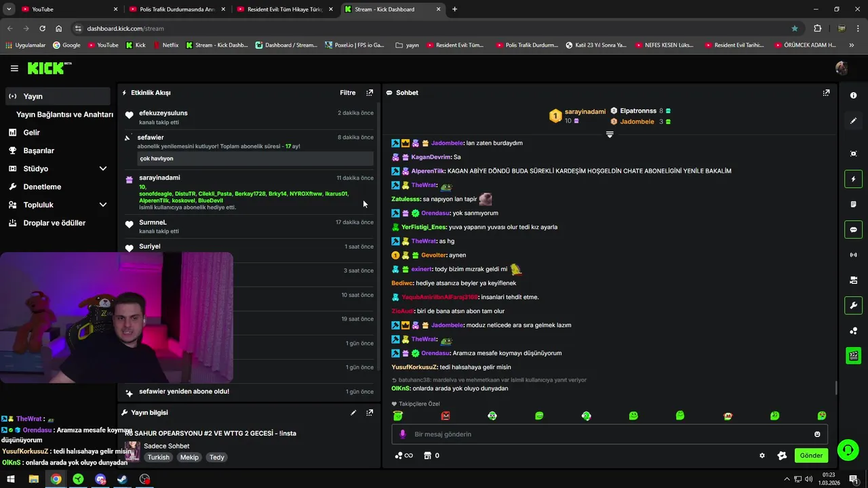Image resolution: width=868 pixels, height=488 pixels.
Task: Click the Kick logo in the header
Action: click(49, 68)
